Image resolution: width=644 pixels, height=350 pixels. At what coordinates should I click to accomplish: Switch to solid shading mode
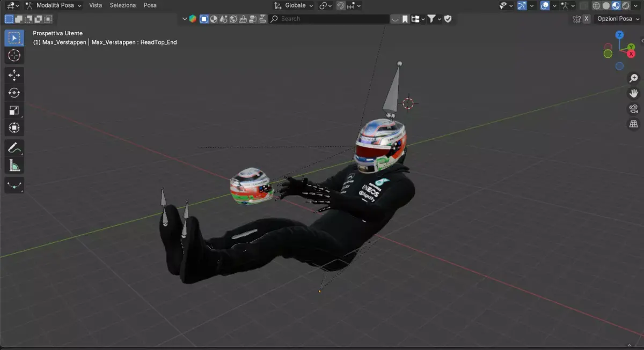click(606, 5)
